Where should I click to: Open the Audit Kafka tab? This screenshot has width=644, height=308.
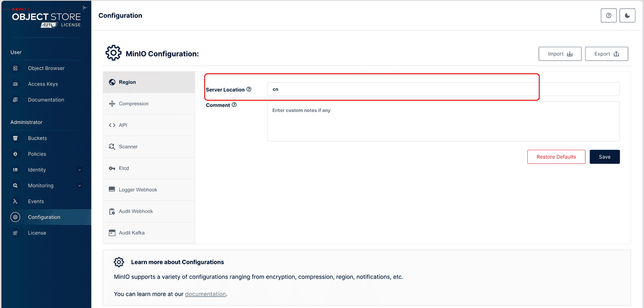132,233
